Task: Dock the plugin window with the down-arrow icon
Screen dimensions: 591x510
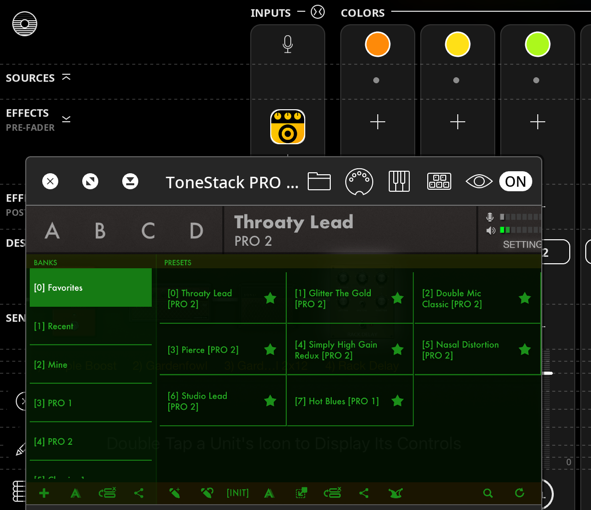Action: pyautogui.click(x=130, y=181)
